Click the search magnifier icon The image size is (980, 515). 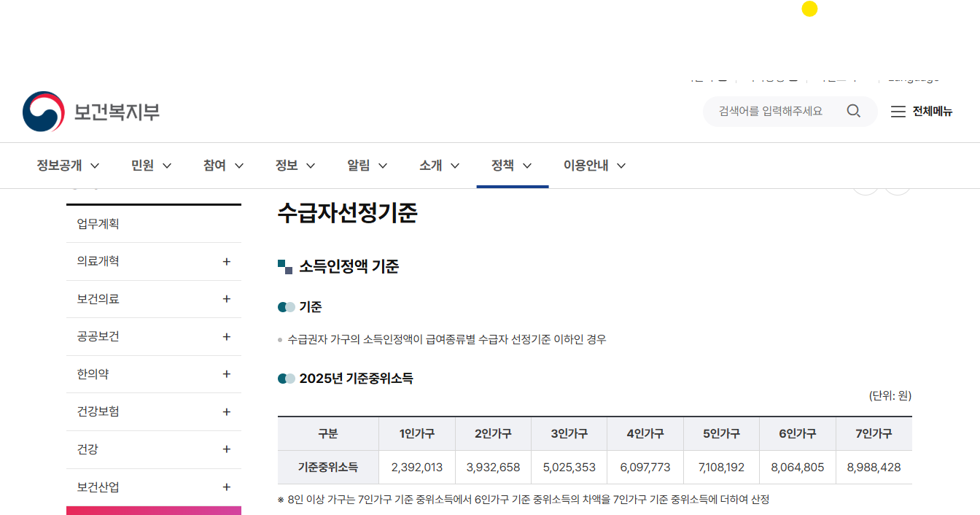(x=853, y=111)
